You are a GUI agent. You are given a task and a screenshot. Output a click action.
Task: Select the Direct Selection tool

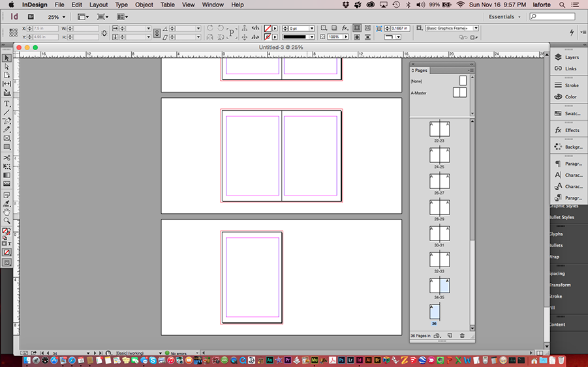click(x=7, y=66)
